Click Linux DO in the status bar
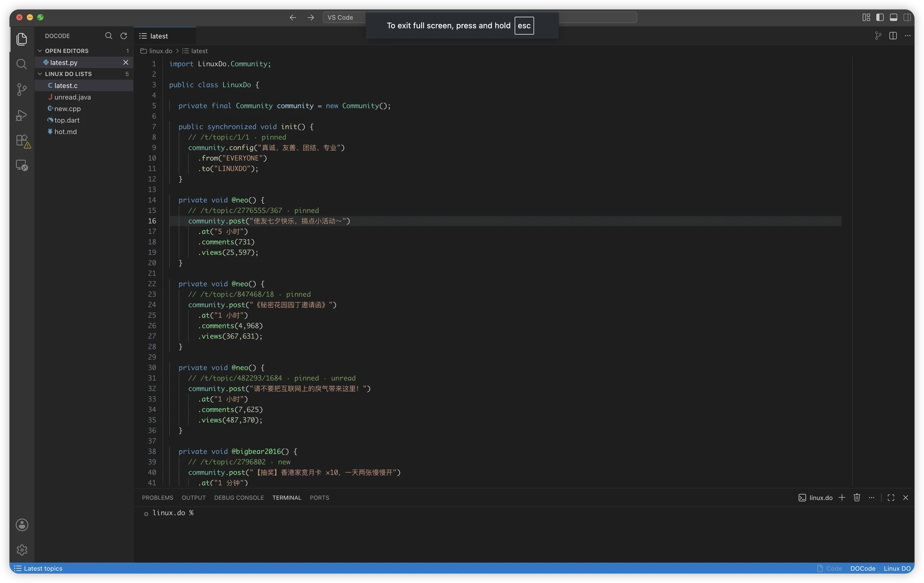The image size is (924, 583). [897, 569]
